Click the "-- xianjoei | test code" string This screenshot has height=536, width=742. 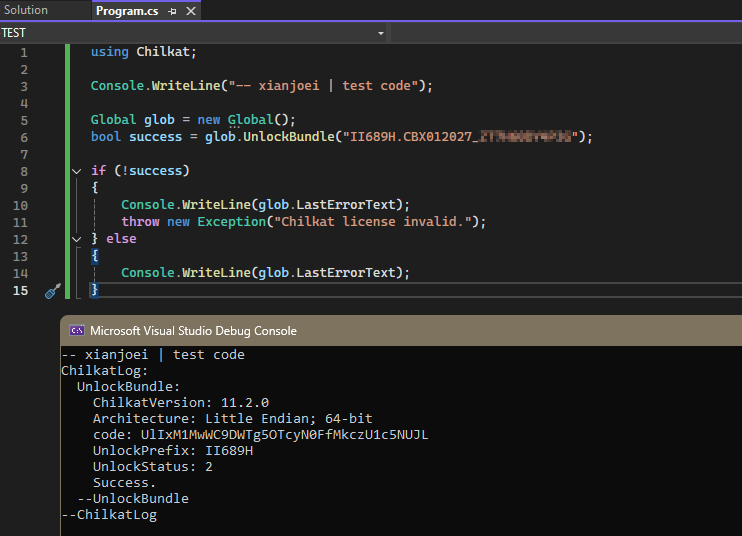(323, 86)
